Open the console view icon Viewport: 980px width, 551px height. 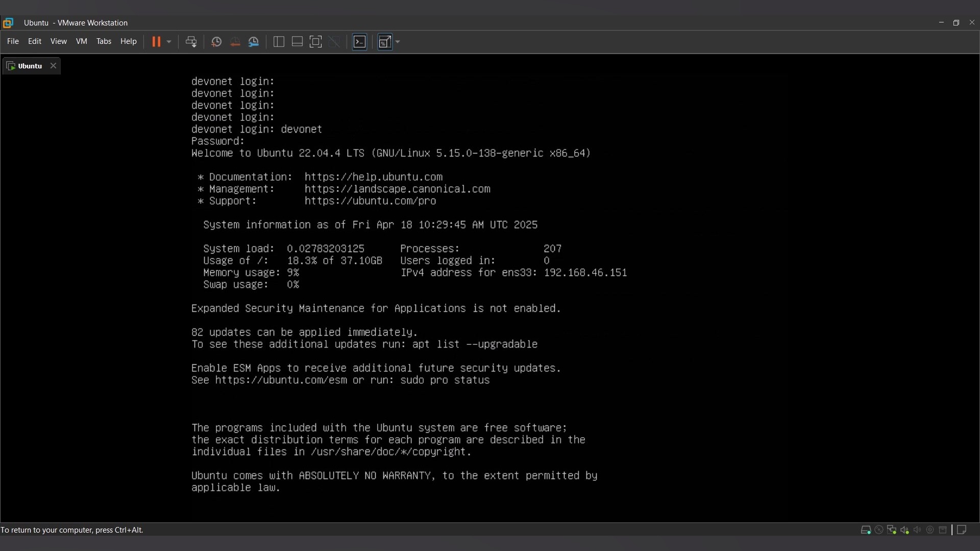(x=360, y=42)
